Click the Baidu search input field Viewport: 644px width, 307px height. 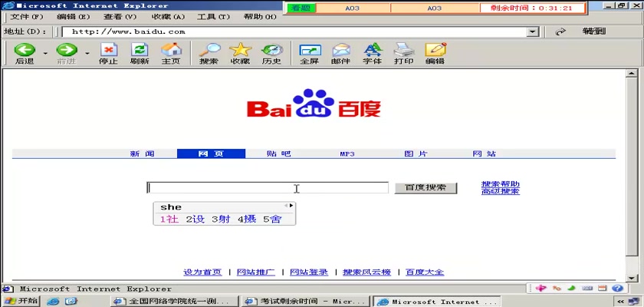(268, 188)
